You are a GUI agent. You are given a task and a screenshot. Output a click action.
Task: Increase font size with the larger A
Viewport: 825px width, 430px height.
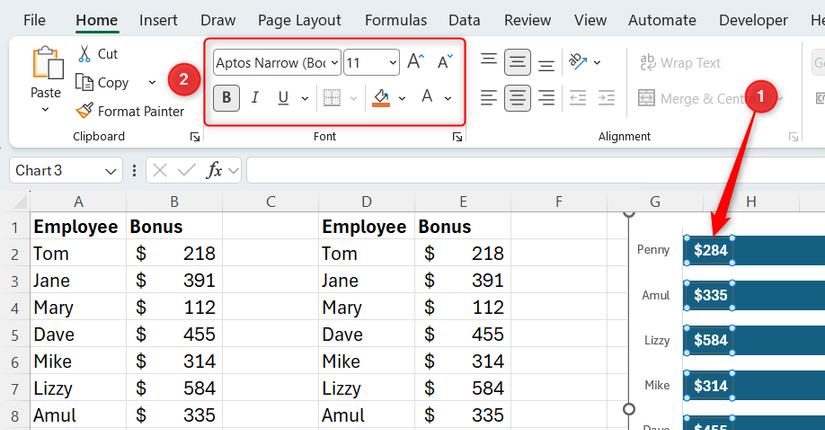tap(416, 62)
